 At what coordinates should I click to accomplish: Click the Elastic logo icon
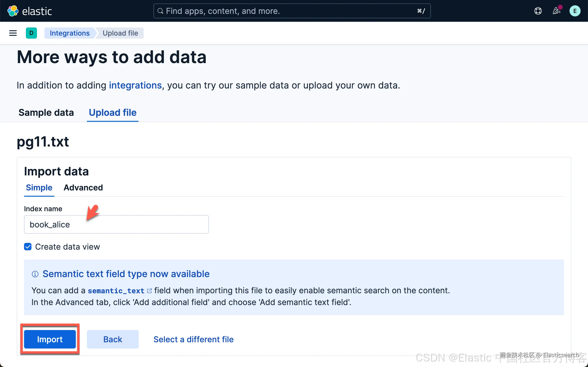click(x=13, y=11)
